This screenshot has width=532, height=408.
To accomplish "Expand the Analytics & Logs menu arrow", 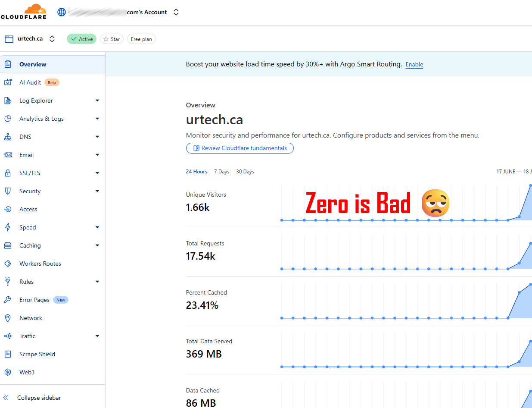I will pyautogui.click(x=97, y=119).
